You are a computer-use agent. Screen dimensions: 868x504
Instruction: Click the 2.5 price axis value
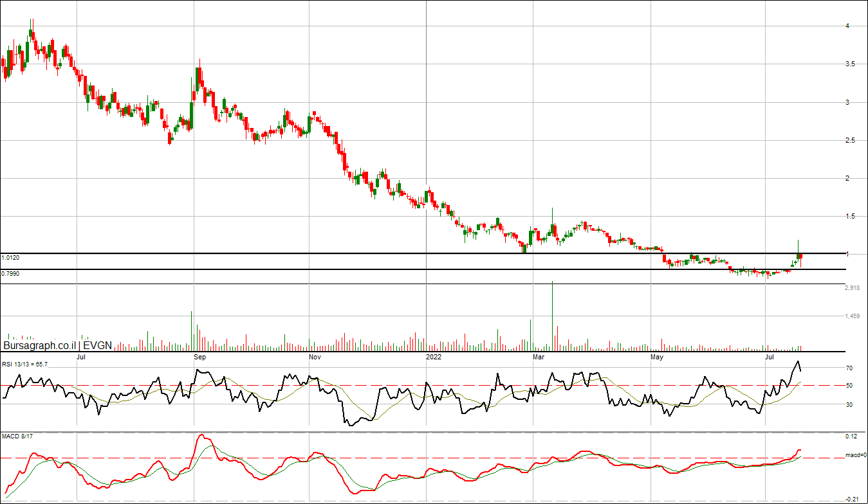point(852,140)
